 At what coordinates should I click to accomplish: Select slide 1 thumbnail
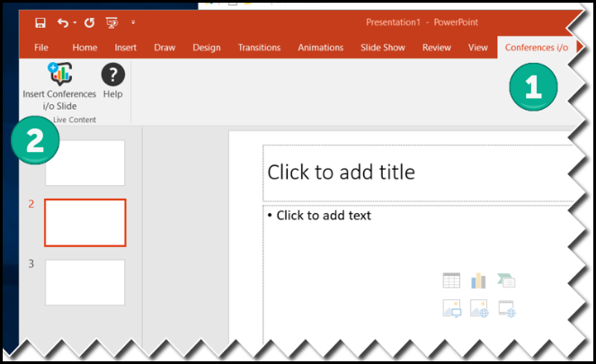[85, 163]
